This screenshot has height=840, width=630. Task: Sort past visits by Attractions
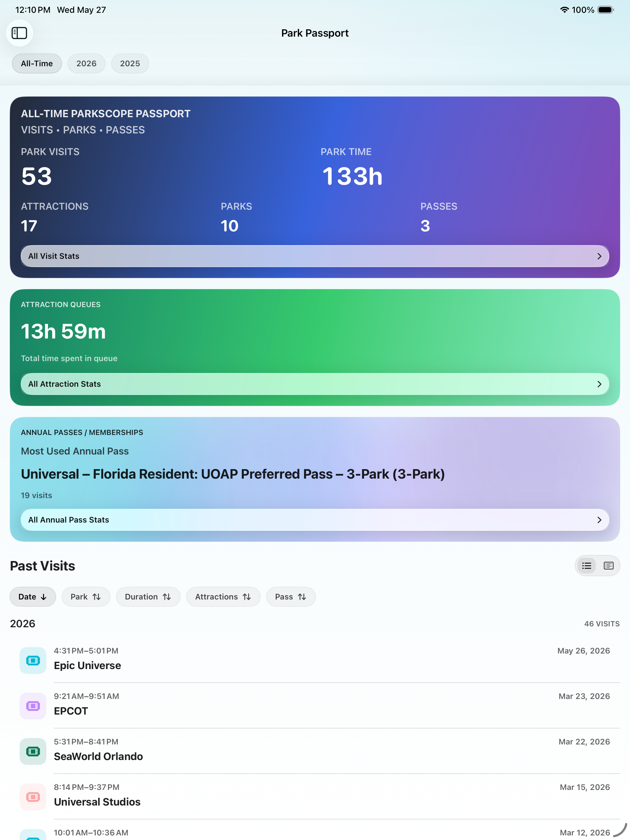[x=223, y=597]
